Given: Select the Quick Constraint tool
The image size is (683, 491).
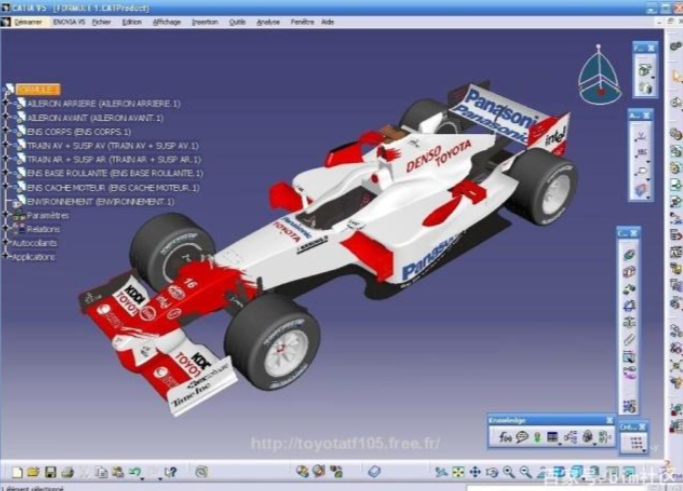Looking at the screenshot, I should pyautogui.click(x=629, y=357).
